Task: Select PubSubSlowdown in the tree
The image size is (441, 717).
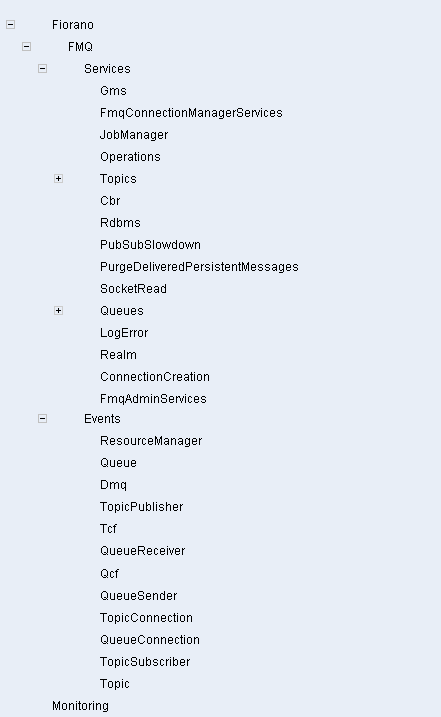Action: click(x=151, y=245)
